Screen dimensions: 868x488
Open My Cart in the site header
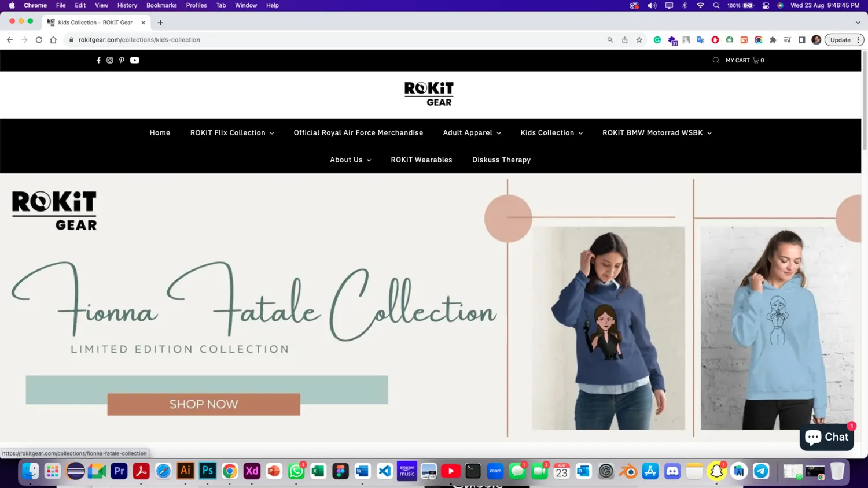pos(745,60)
